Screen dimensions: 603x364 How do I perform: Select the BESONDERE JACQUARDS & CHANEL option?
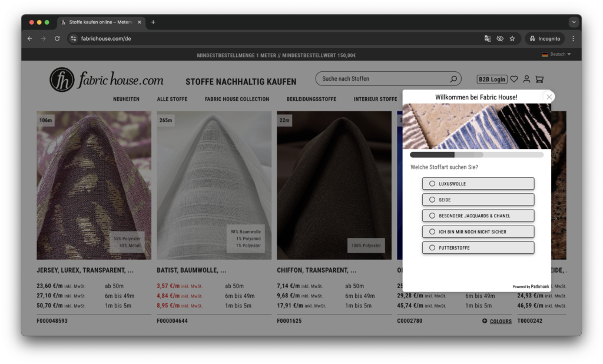pos(478,215)
